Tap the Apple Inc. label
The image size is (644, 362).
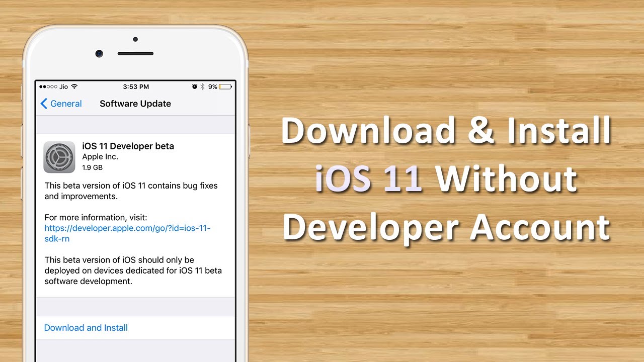[x=100, y=157]
